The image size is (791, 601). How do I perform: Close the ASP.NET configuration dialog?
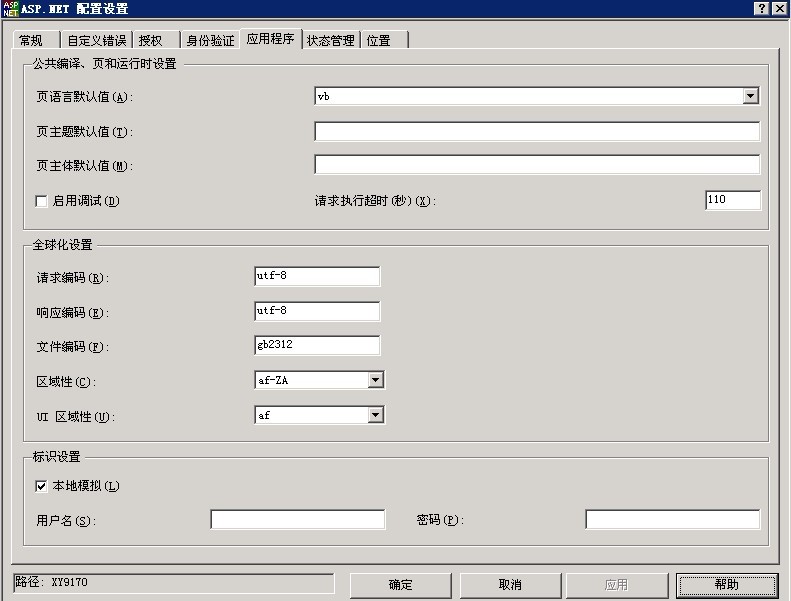[x=779, y=8]
